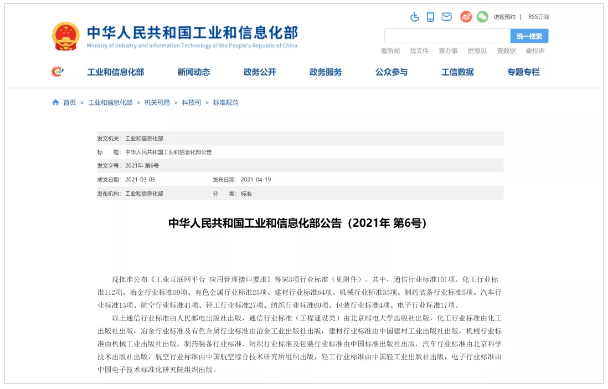Click the 分类 value in the metadata table
This screenshot has height=389, width=608.
point(246,194)
